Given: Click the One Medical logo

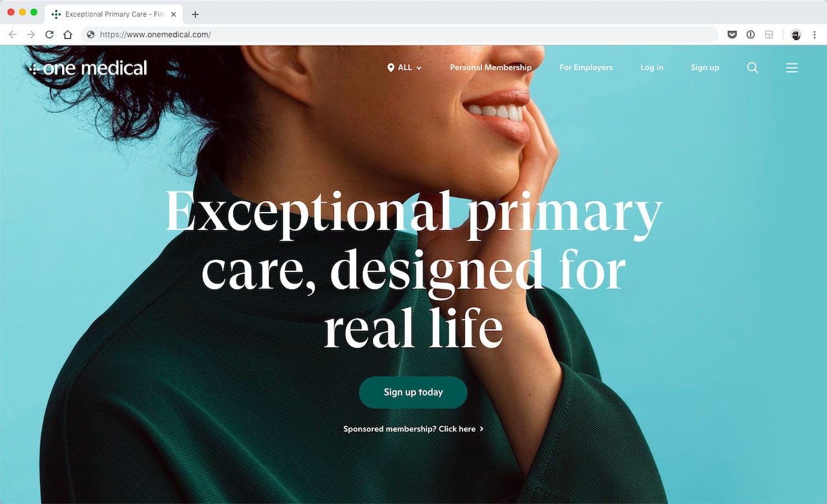Looking at the screenshot, I should tap(89, 68).
